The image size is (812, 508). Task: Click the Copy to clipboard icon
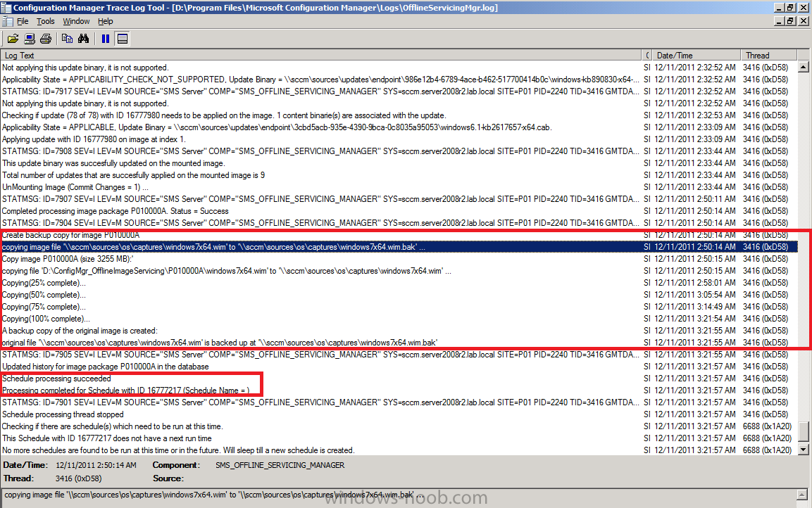(x=67, y=39)
